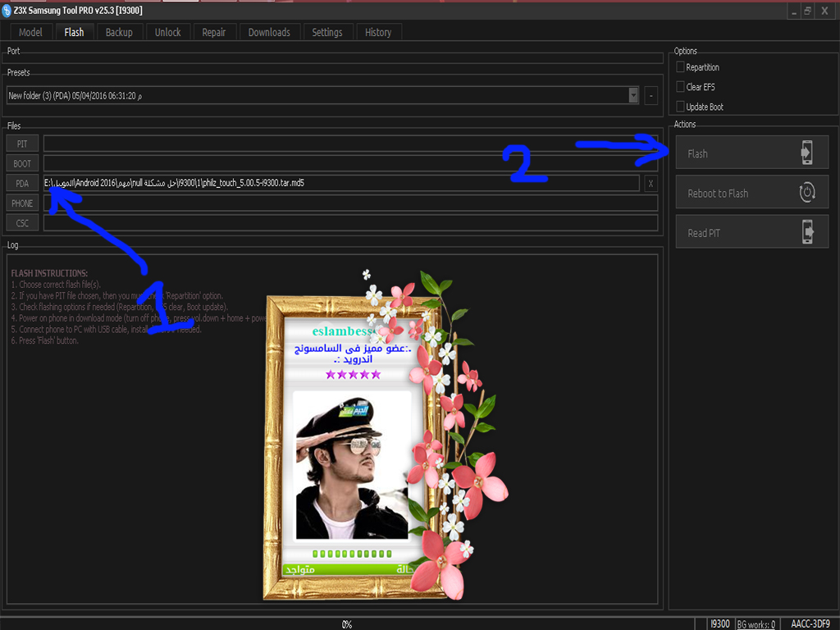Click the preset 'New folder (3) (PDA)' text
The width and height of the screenshot is (840, 630).
[75, 96]
